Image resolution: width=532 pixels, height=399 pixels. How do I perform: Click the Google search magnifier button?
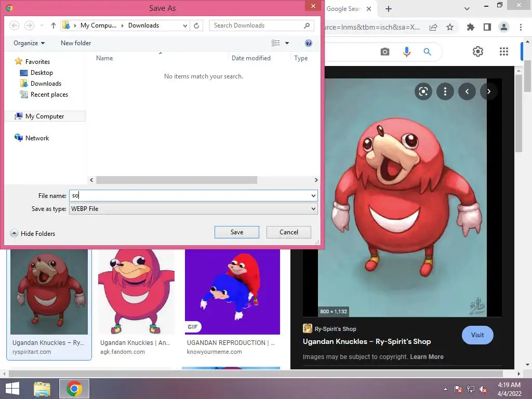point(427,51)
